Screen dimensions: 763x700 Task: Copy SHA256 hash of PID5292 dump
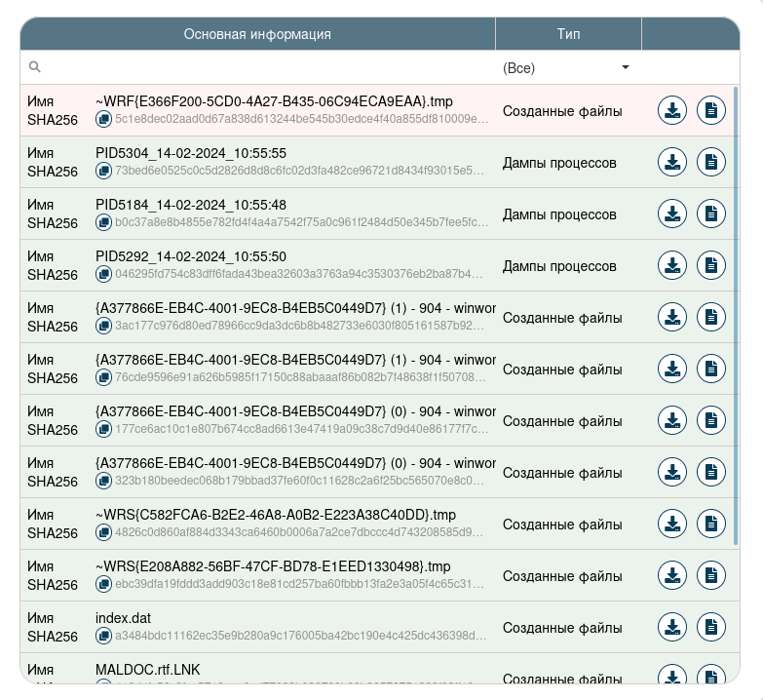click(103, 274)
